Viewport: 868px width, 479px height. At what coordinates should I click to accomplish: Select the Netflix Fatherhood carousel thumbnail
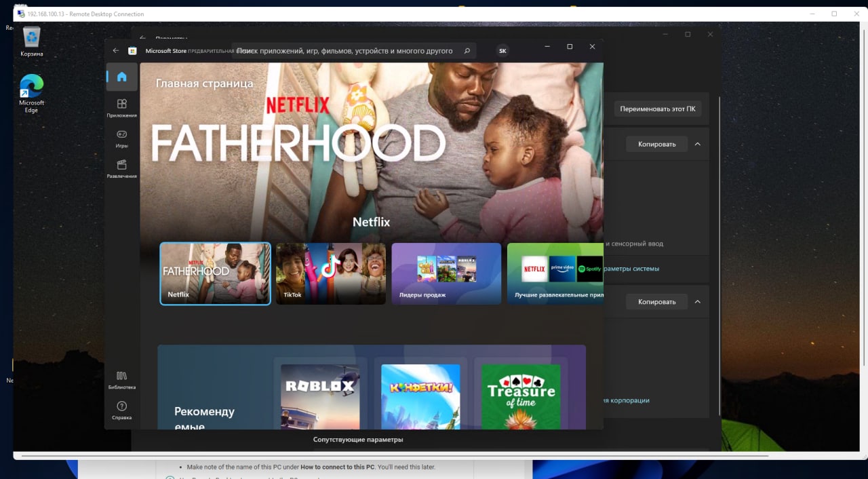point(216,274)
